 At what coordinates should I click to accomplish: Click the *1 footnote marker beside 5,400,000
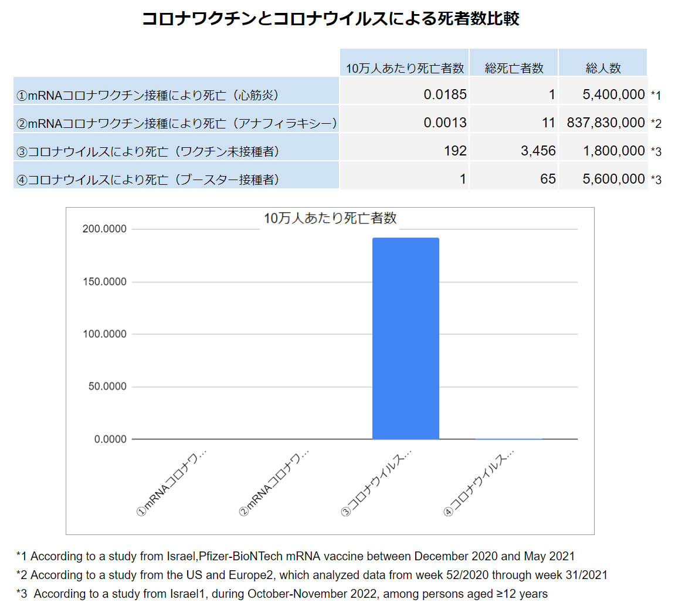(x=656, y=95)
